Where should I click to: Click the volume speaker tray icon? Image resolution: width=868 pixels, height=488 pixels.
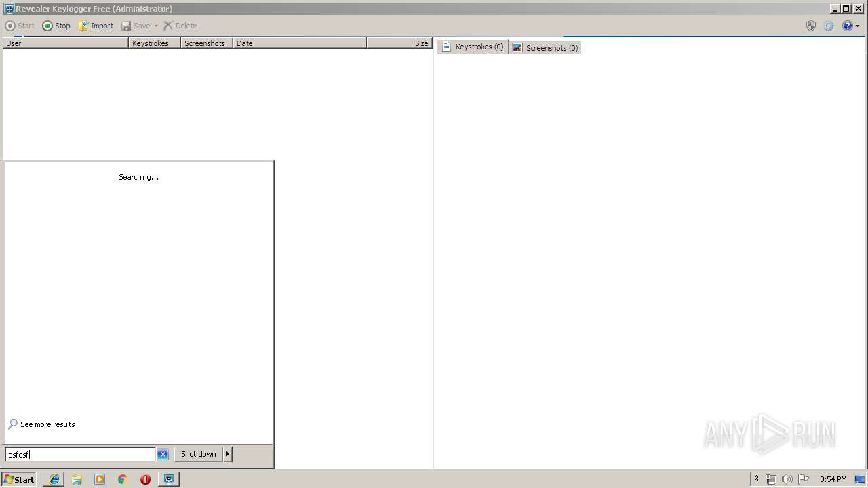[x=787, y=479]
